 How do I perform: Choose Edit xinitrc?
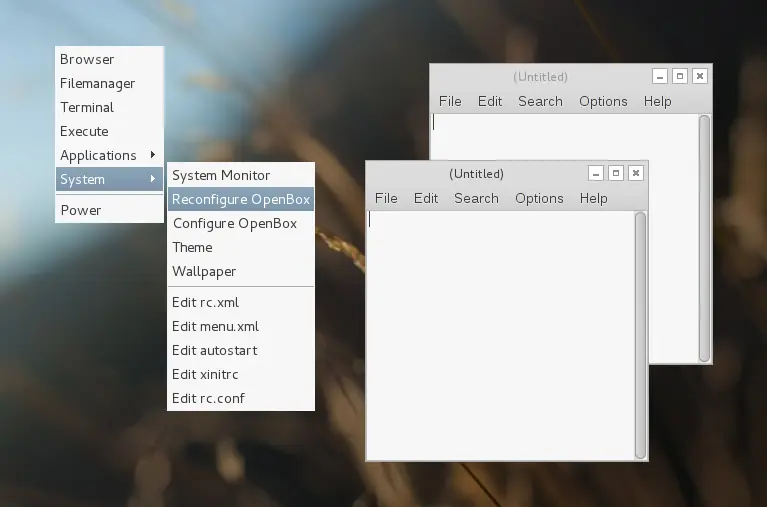[x=241, y=374]
